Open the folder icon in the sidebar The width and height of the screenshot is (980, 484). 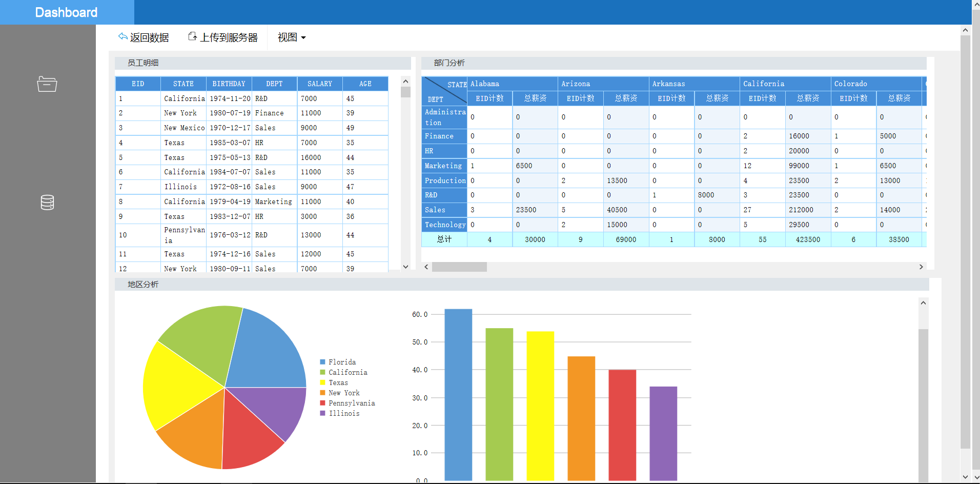[47, 84]
